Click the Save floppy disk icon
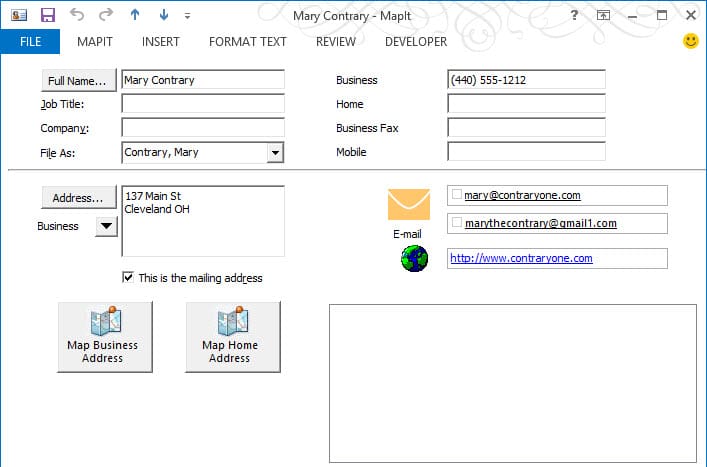Viewport: 707px width, 467px height. click(48, 15)
